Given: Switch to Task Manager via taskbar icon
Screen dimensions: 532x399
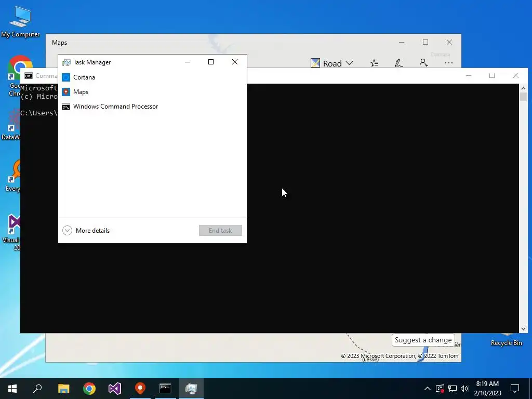Looking at the screenshot, I should coord(191,389).
